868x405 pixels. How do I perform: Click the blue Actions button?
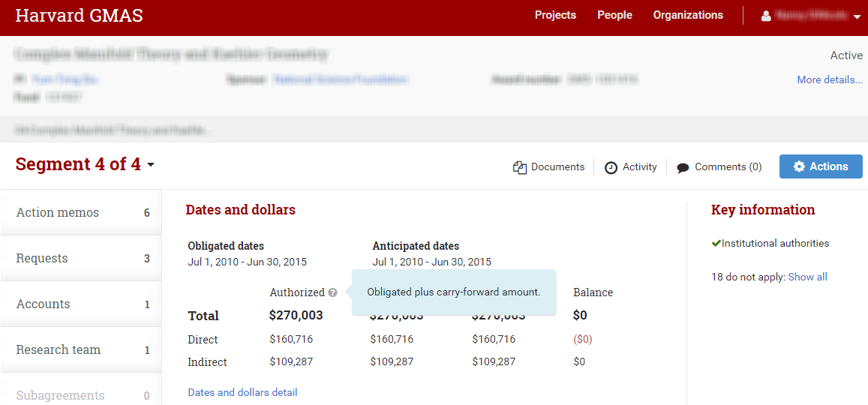pyautogui.click(x=821, y=166)
